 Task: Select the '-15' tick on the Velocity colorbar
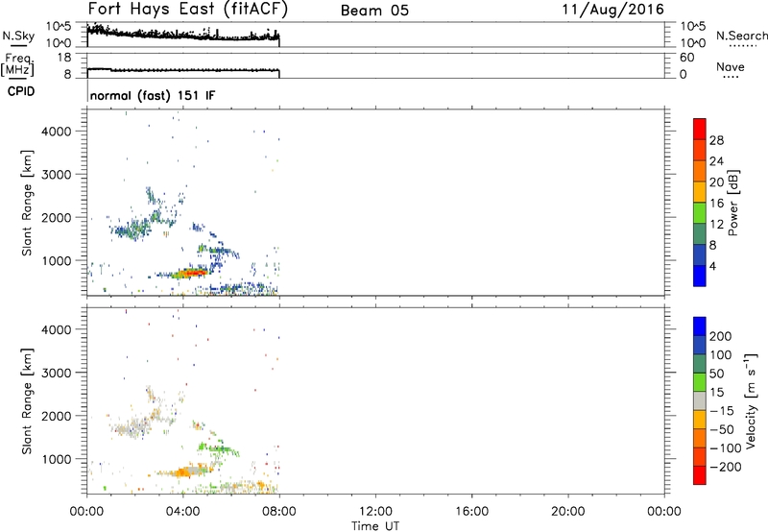(722, 410)
